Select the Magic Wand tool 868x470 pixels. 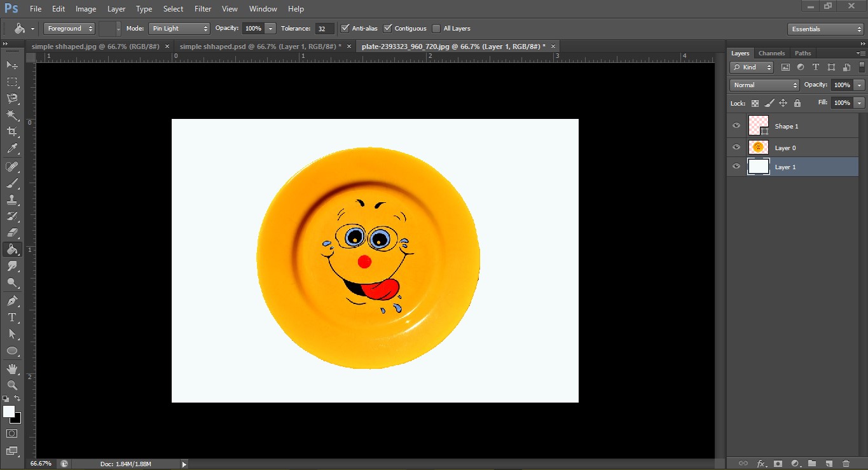[x=12, y=114]
